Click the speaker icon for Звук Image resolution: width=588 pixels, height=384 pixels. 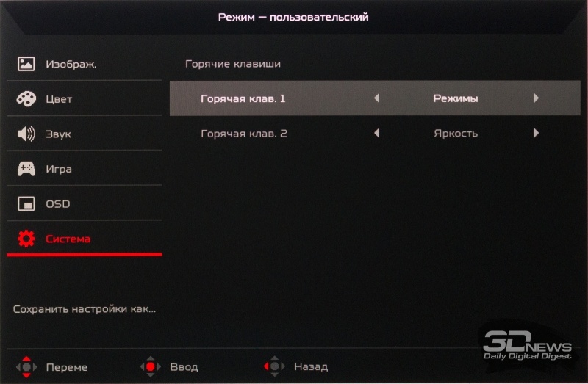[26, 134]
